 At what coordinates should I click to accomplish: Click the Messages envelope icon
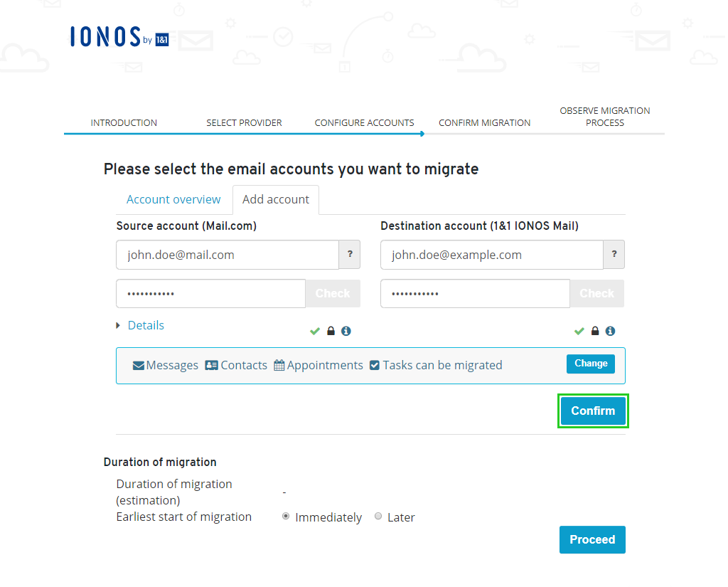(x=139, y=366)
